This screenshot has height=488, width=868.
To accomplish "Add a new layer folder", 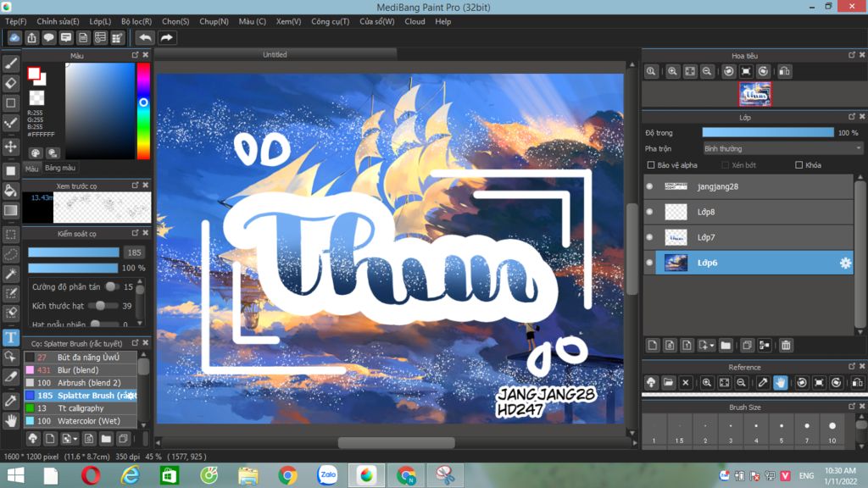I will click(726, 346).
